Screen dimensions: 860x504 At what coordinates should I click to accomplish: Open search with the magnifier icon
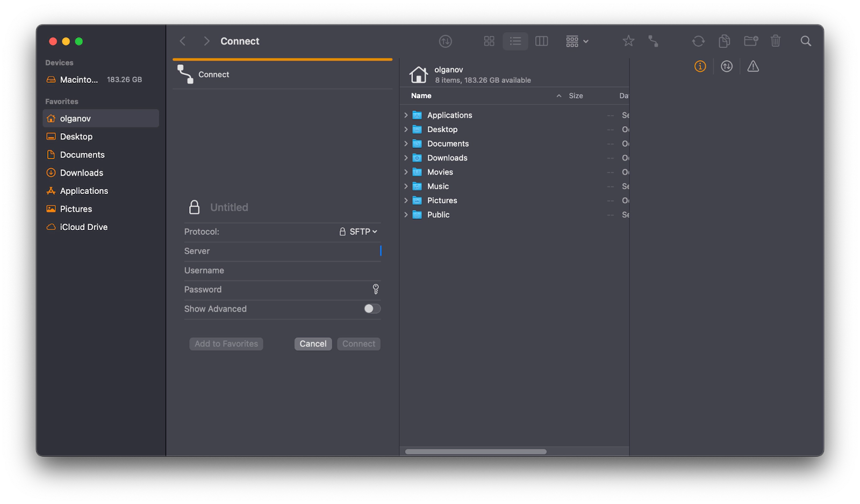[x=806, y=41]
